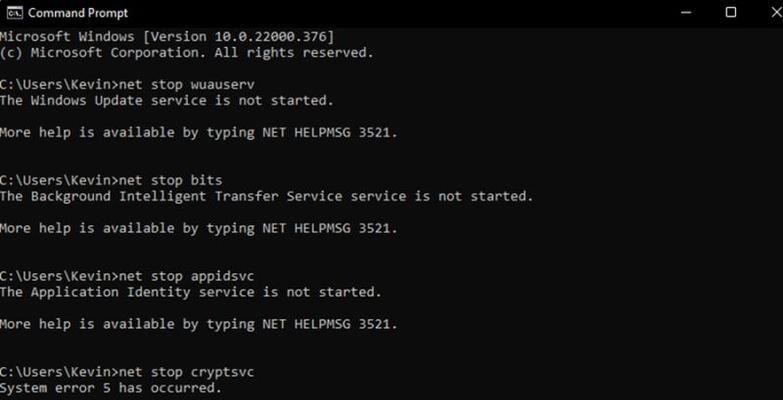Image resolution: width=783 pixels, height=400 pixels.
Task: Click the HELPMSG line below the Transfer Service message
Action: [199, 228]
